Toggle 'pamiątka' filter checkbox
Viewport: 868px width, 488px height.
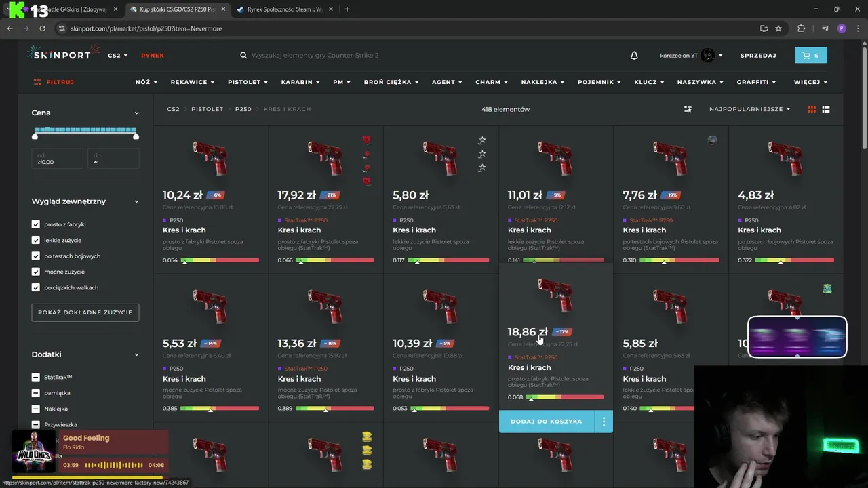pyautogui.click(x=36, y=393)
